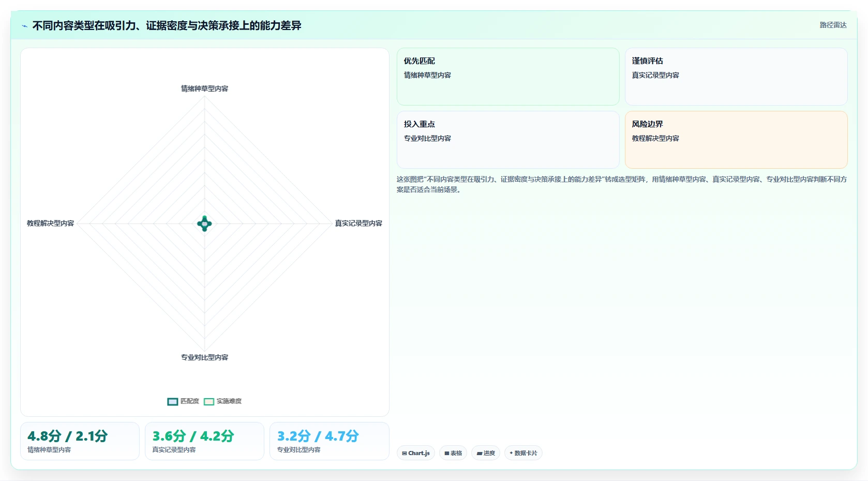
Task: Click the 教程解决型内容 radar axis label
Action: coord(50,223)
